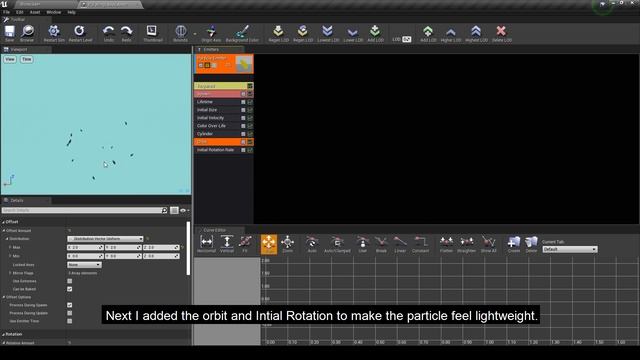Image resolution: width=640 pixels, height=360 pixels.
Task: Toggle the Bounds icon in toolbar
Action: (x=180, y=32)
